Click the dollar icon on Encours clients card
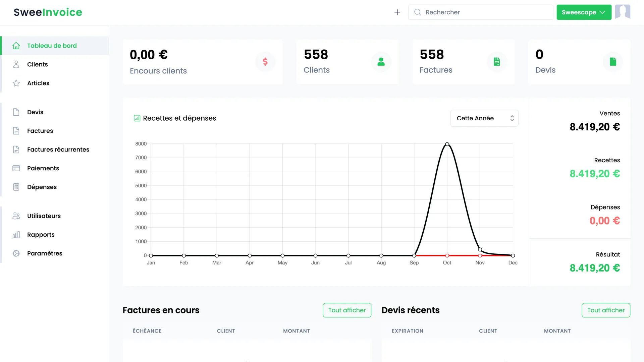Viewport: 644px width, 362px height. tap(265, 62)
